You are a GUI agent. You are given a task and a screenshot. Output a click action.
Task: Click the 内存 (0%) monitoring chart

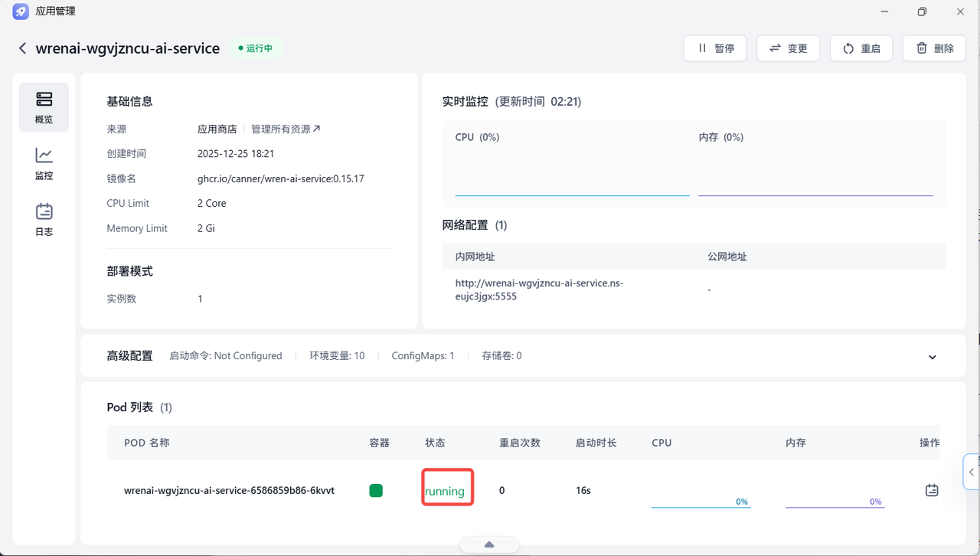click(x=815, y=164)
